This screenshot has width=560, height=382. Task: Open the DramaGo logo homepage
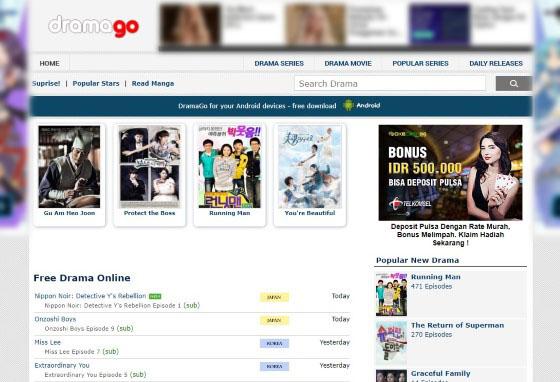point(94,26)
